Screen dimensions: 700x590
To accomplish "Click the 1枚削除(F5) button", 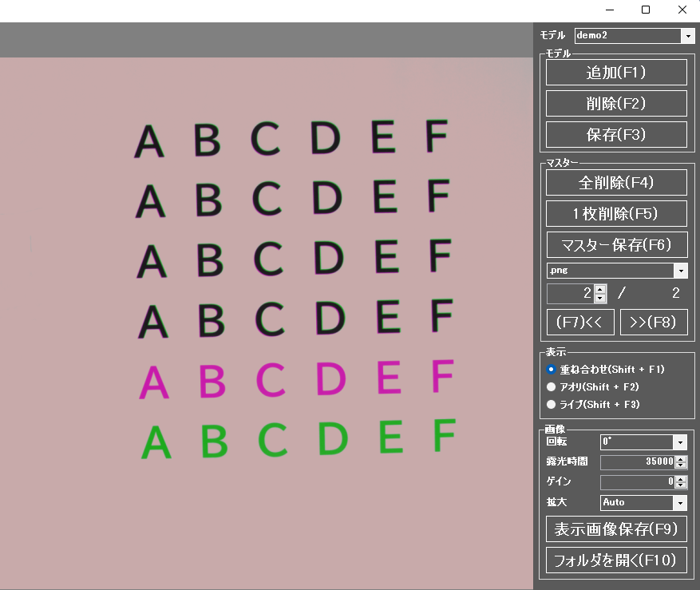I will pos(616,213).
